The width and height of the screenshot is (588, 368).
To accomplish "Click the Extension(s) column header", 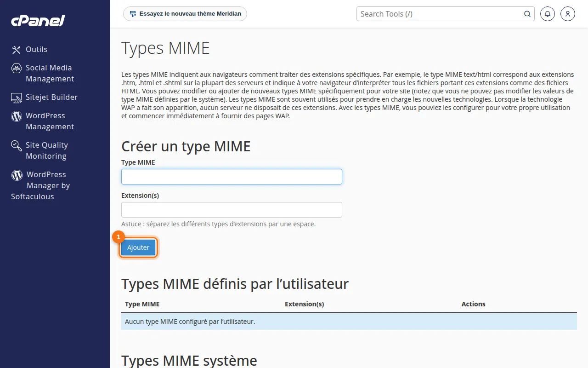I will click(x=304, y=304).
